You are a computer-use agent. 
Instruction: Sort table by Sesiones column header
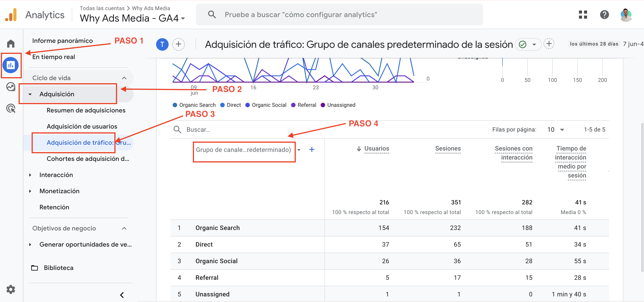448,148
